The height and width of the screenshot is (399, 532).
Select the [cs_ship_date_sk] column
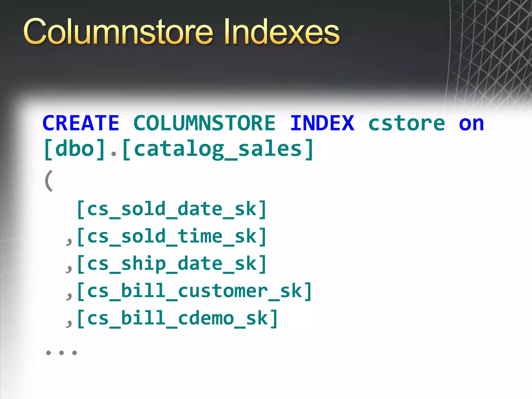click(171, 264)
